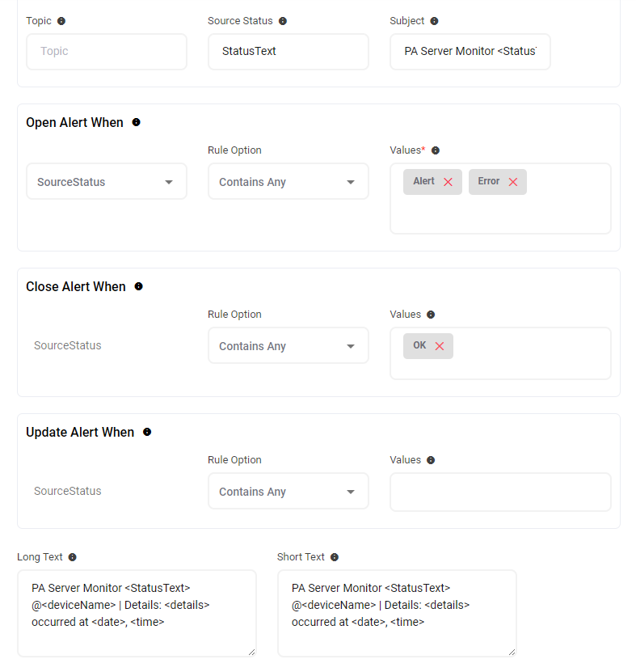Open the SourceStatus dropdown under Open Alert When
Viewport: 636px width, 672px height.
click(107, 182)
